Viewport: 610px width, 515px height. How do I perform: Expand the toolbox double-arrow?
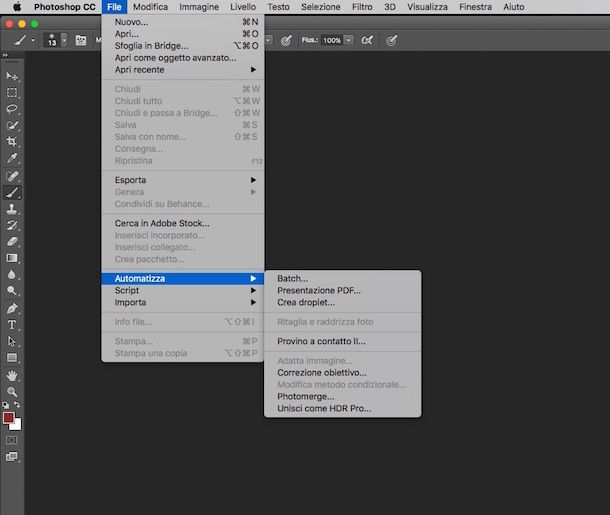tap(5, 55)
